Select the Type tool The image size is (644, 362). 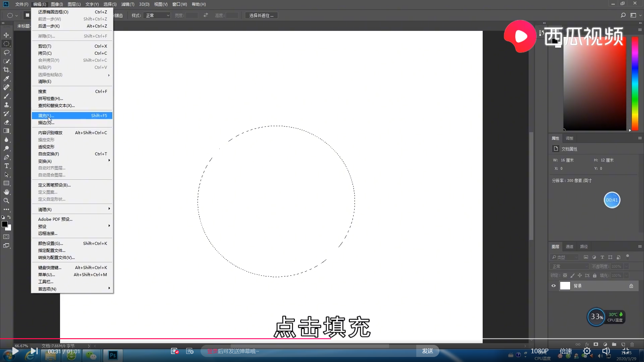[6, 166]
